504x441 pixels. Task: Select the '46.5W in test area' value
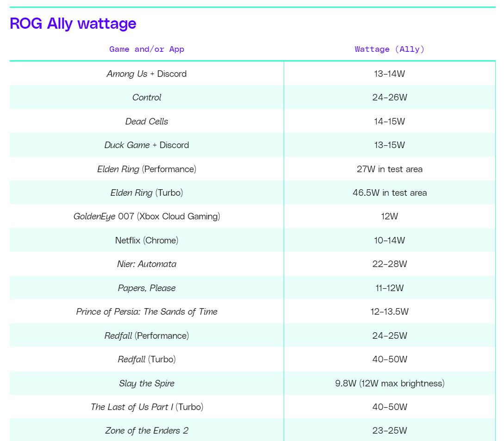[390, 193]
